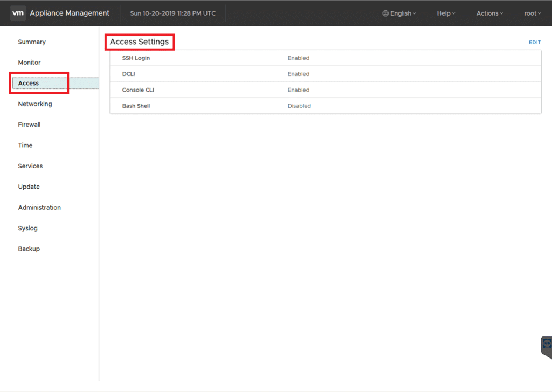The height and width of the screenshot is (392, 552).
Task: Open the root user menu
Action: (532, 13)
